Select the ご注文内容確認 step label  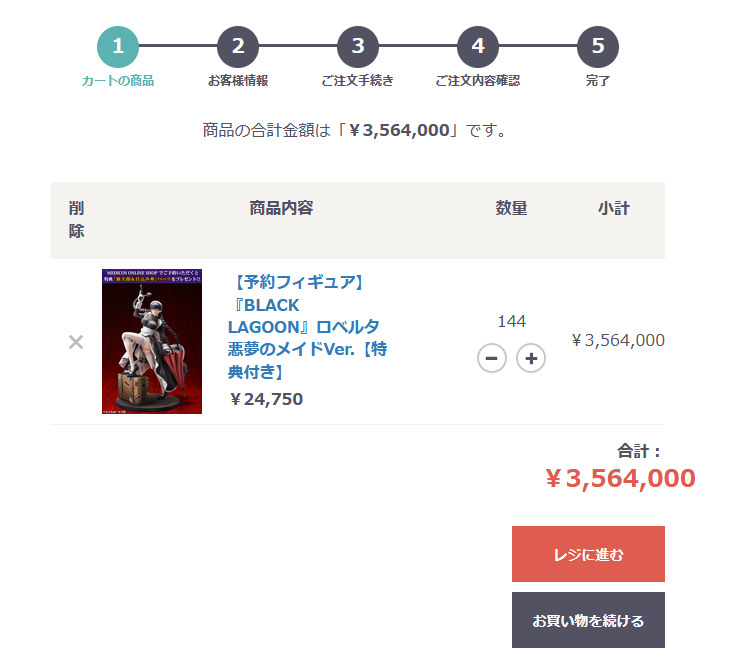pyautogui.click(x=478, y=81)
